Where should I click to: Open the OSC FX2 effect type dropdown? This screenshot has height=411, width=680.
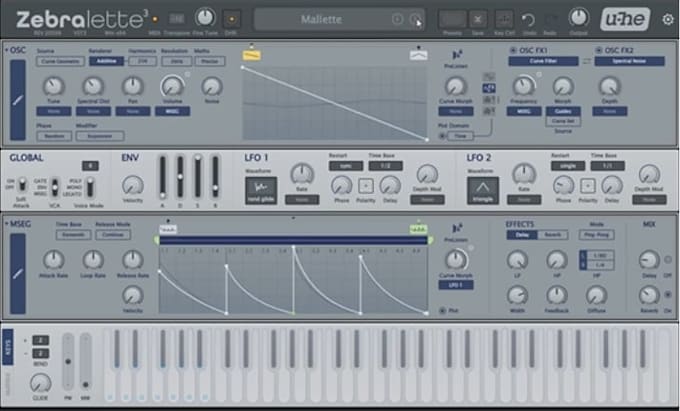(629, 62)
